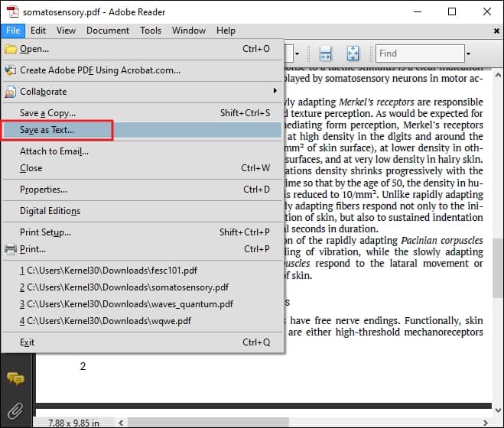Open the Help menu

(x=226, y=31)
